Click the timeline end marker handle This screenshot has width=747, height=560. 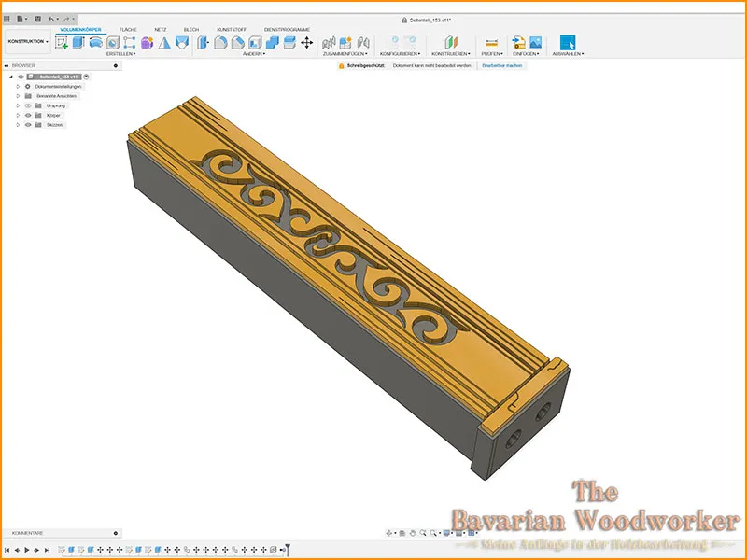[x=288, y=549]
